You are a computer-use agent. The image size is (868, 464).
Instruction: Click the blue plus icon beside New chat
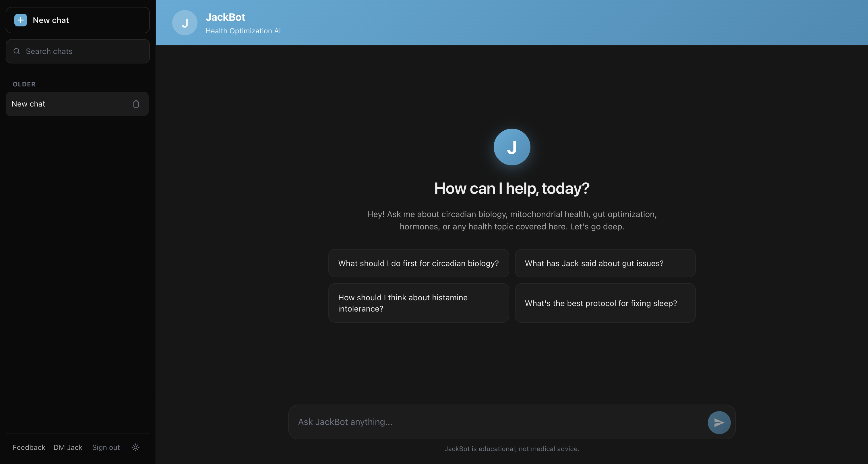[x=21, y=20]
